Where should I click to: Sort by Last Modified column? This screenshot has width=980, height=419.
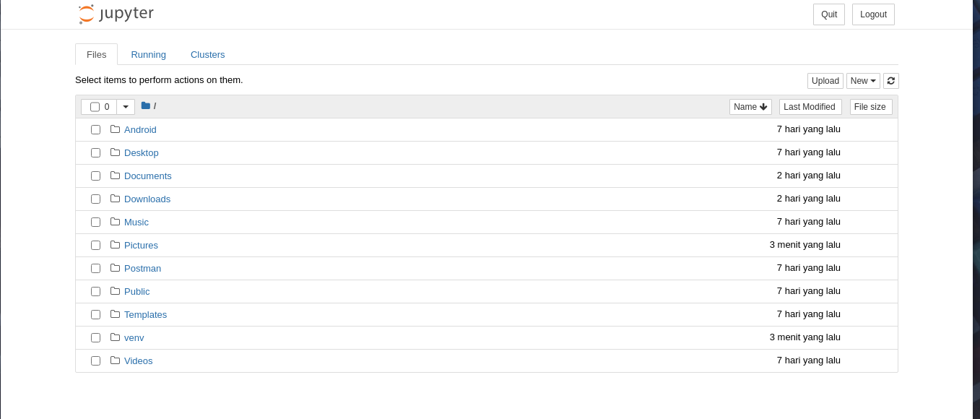click(810, 107)
